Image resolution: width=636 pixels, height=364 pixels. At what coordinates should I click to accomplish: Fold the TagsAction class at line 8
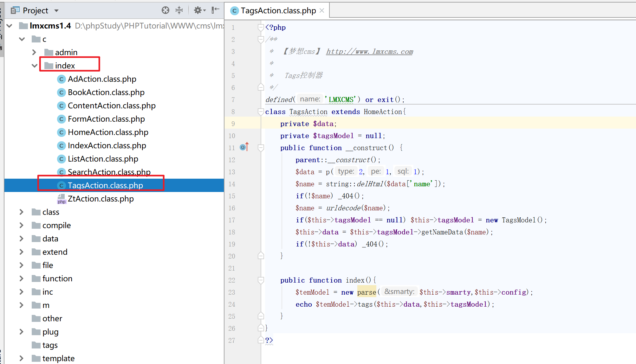261,112
